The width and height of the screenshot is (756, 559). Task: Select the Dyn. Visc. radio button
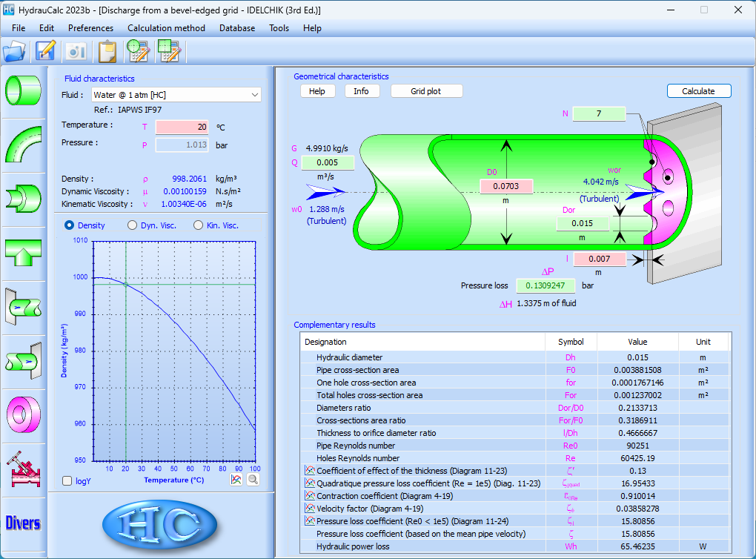point(133,225)
